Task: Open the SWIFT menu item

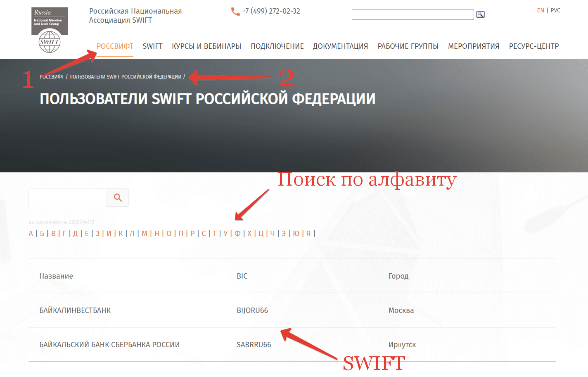Action: point(152,46)
